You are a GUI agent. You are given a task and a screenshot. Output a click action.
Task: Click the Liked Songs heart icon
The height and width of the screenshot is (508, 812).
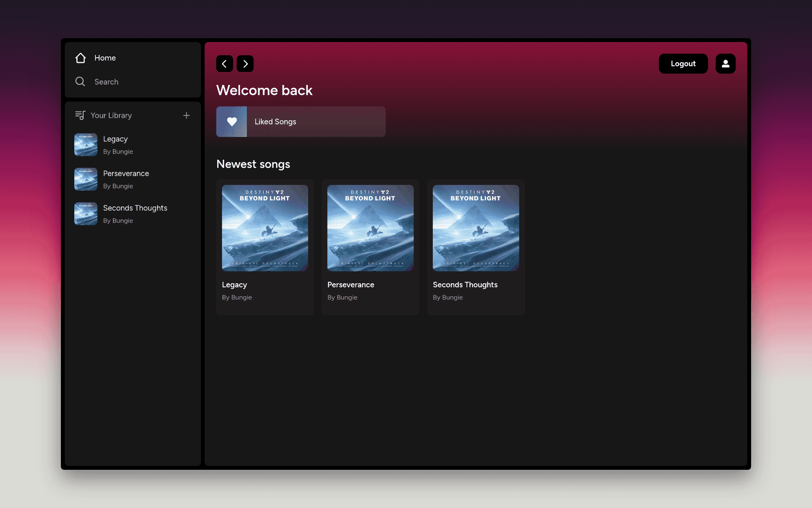coord(231,122)
